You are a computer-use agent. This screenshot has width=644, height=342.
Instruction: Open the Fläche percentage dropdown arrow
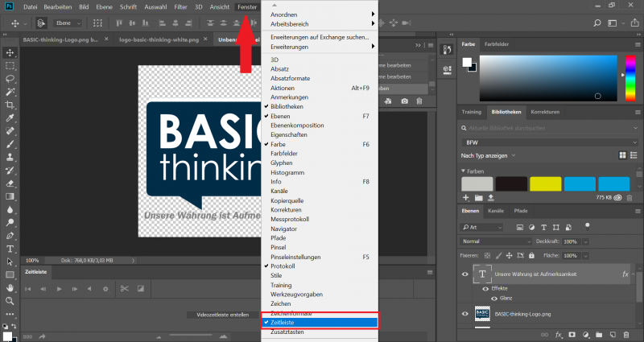coord(586,256)
